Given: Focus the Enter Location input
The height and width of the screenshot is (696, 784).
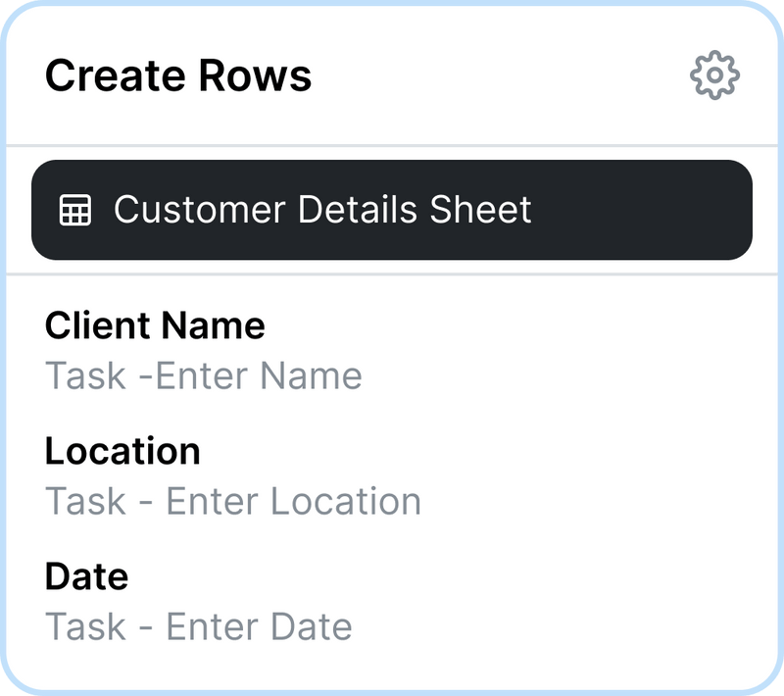Looking at the screenshot, I should (x=232, y=501).
